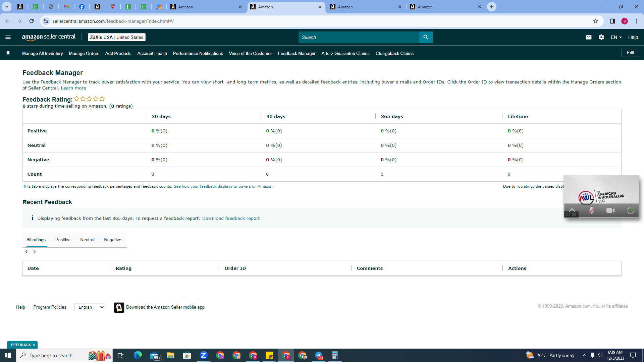
Task: Open Zoom from the taskbar
Action: point(204,355)
